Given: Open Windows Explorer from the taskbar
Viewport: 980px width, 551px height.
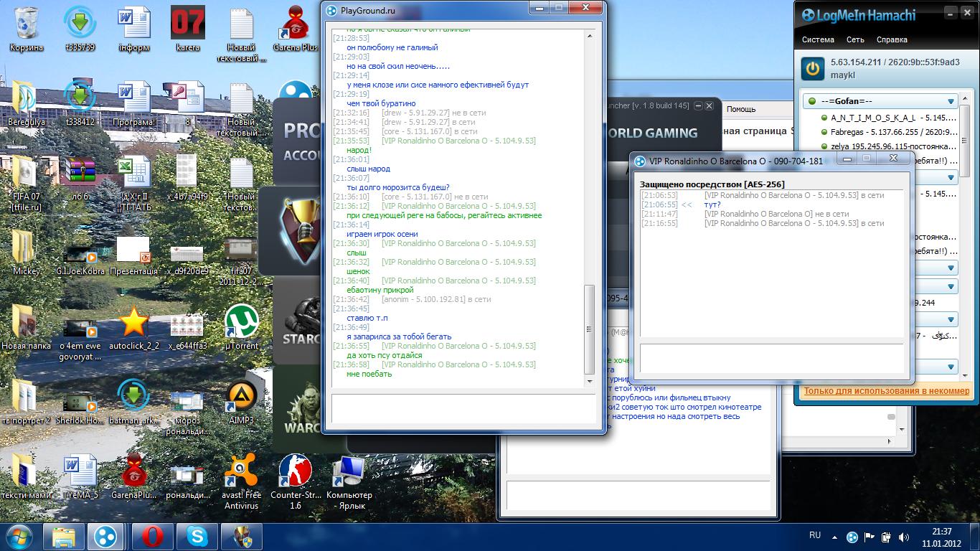Looking at the screenshot, I should tap(63, 537).
